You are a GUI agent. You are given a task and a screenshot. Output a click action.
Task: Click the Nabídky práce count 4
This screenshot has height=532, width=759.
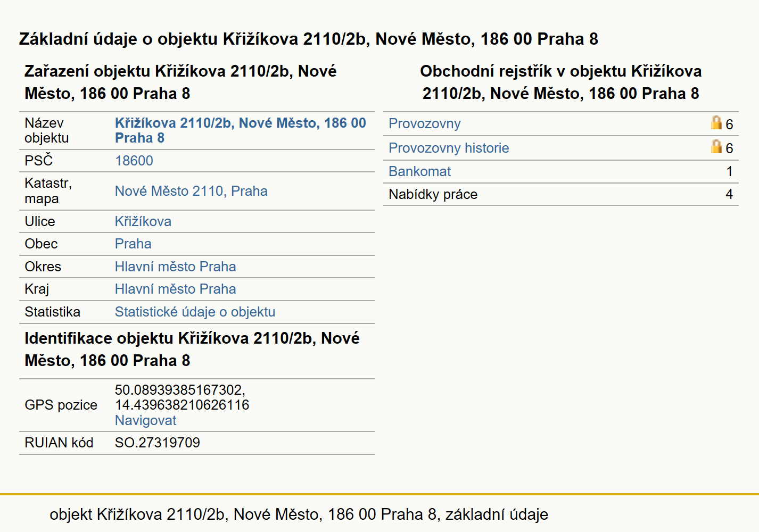[729, 194]
